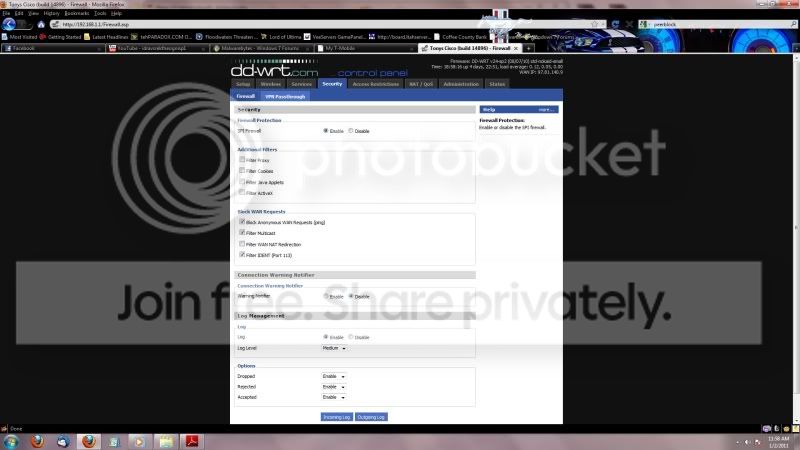Uncheck Block Anonymous WAN Requests (ping)
This screenshot has height=450, width=800.
(242, 222)
